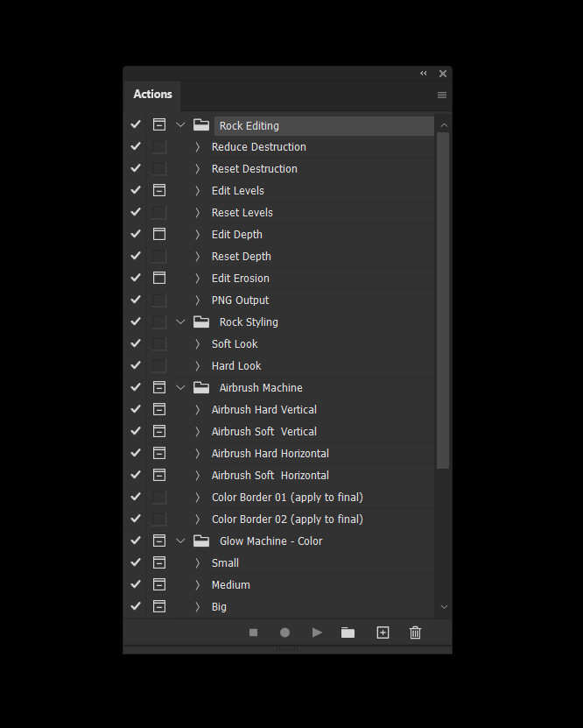The image size is (583, 728).
Task: Click the Begin recording circle icon
Action: click(x=284, y=633)
